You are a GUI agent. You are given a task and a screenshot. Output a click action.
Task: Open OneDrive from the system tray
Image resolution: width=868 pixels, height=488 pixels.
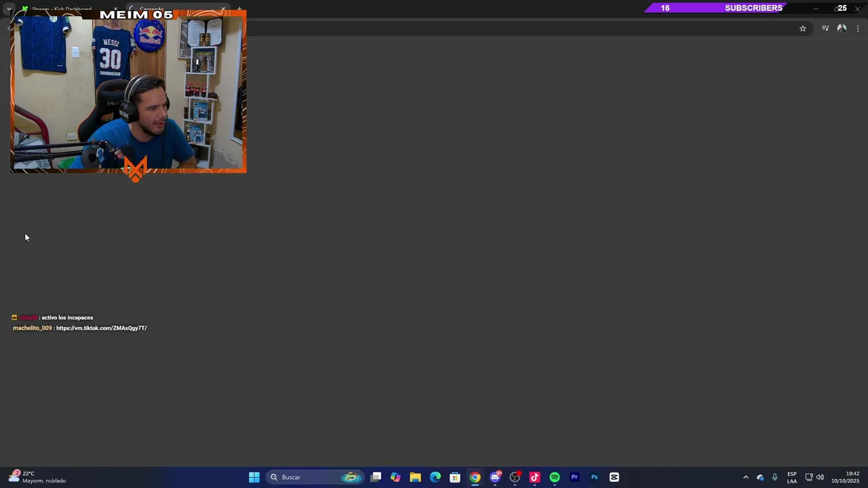tap(760, 477)
